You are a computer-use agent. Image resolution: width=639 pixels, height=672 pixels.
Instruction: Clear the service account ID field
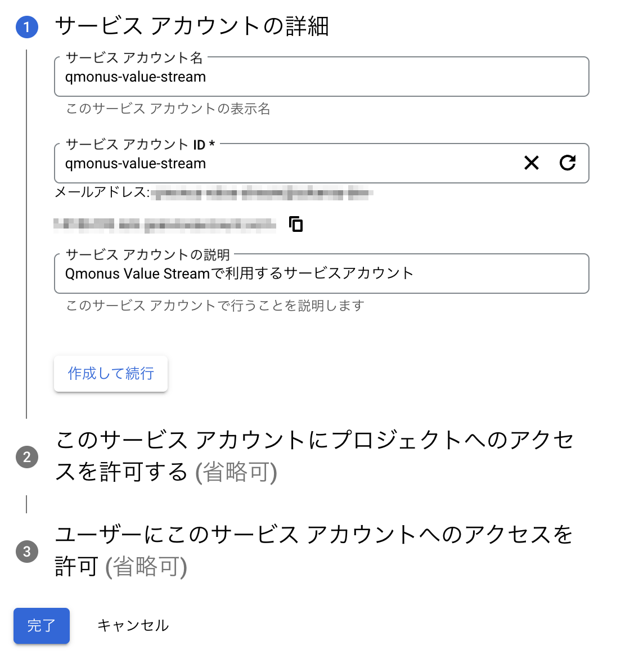[532, 163]
